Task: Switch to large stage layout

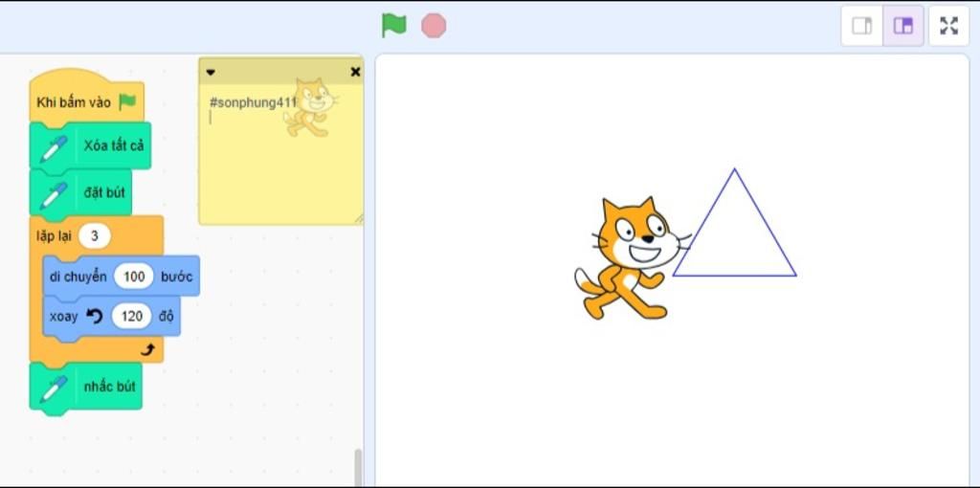Action: [x=903, y=26]
